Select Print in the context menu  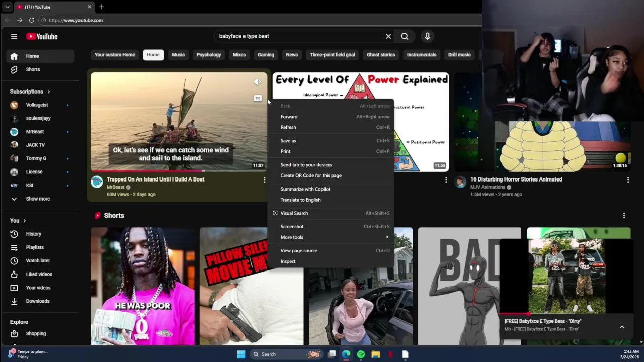click(x=332, y=151)
